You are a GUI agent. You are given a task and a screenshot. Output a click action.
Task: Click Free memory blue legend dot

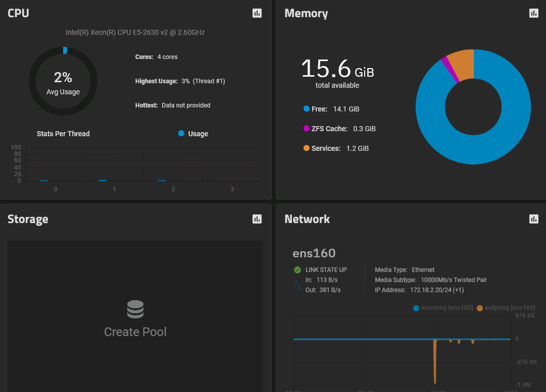306,109
